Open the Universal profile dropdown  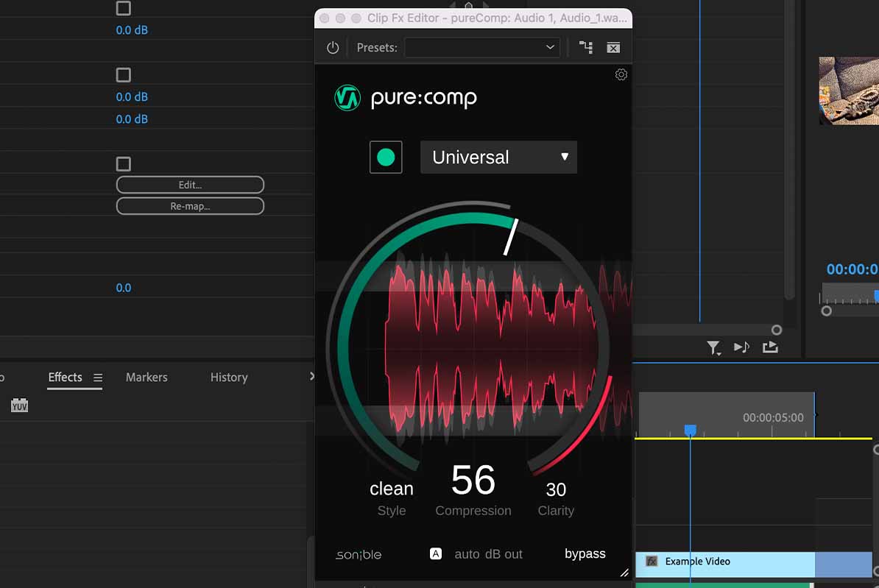498,157
